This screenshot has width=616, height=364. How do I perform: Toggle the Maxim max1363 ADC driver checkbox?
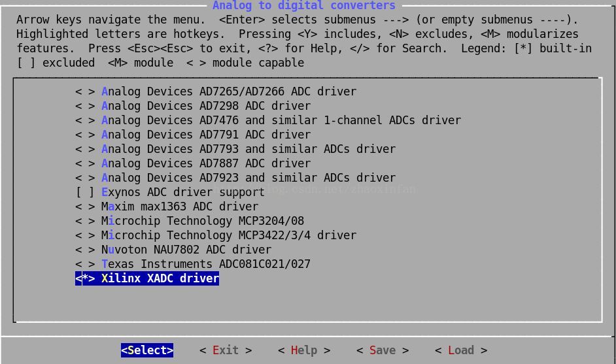[x=85, y=207]
